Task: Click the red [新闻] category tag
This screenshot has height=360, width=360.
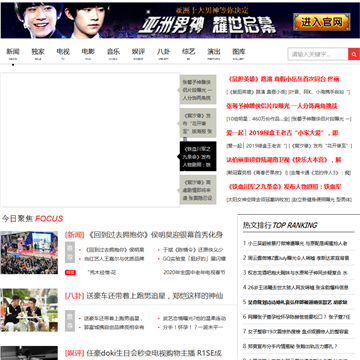Action: tap(74, 235)
